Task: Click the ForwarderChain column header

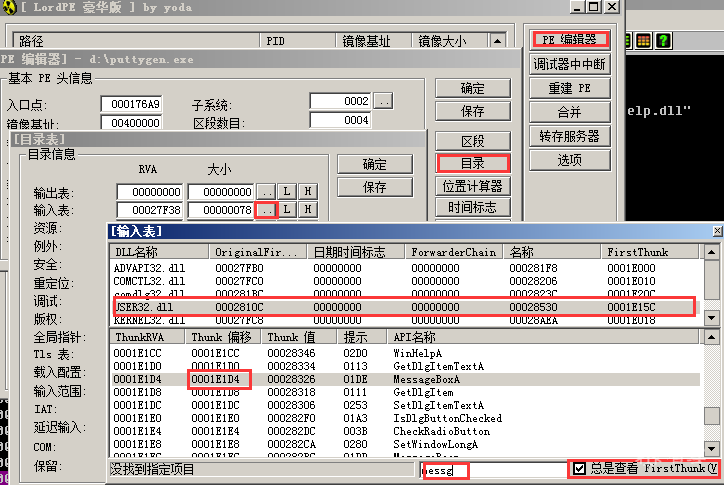Action: tap(453, 252)
